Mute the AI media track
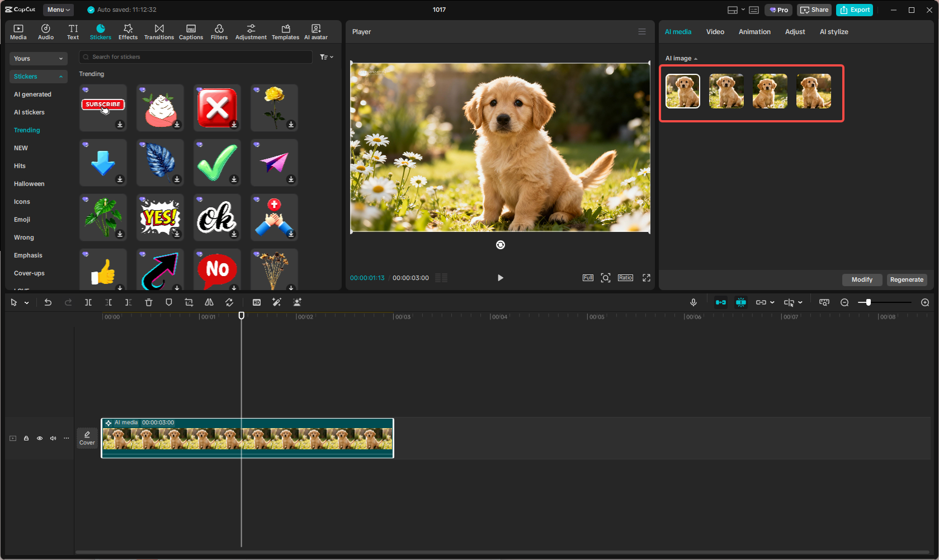Image resolution: width=939 pixels, height=560 pixels. (x=53, y=438)
